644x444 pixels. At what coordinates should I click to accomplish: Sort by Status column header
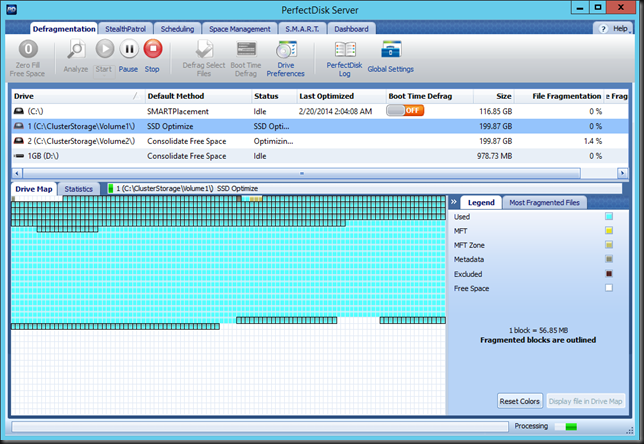[x=274, y=96]
